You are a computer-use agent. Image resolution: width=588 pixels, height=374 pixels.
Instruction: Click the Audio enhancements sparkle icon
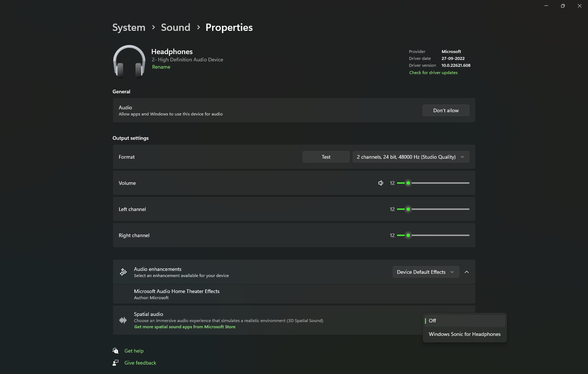(x=123, y=272)
